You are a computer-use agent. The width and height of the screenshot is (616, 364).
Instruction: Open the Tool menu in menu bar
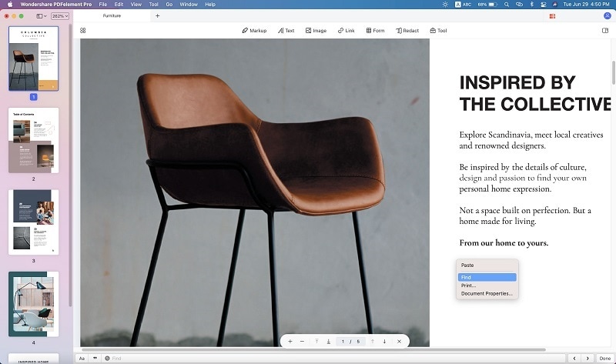[153, 5]
